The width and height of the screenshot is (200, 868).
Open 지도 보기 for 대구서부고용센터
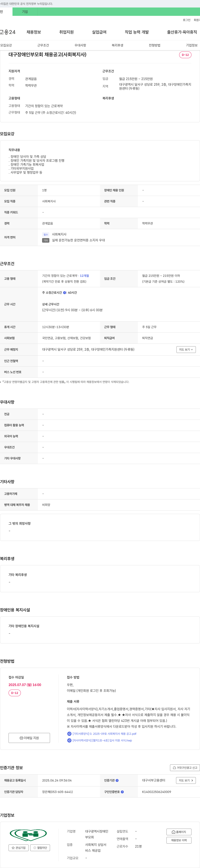[186, 780]
